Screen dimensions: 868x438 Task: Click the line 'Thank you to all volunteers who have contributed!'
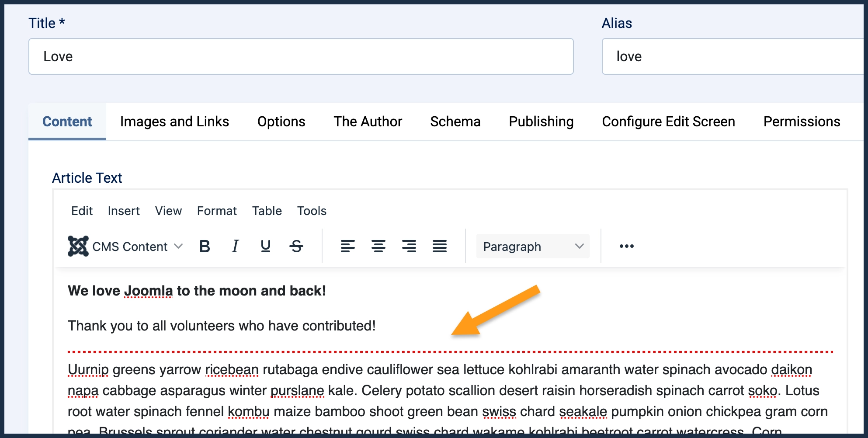point(222,326)
